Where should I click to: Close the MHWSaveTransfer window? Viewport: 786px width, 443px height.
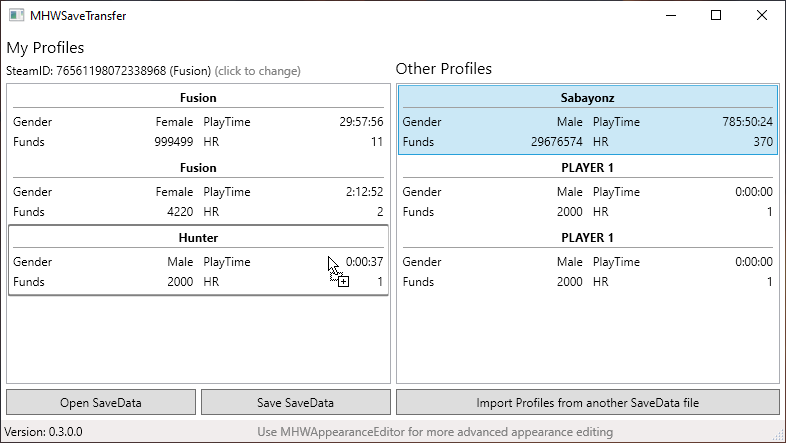point(762,15)
